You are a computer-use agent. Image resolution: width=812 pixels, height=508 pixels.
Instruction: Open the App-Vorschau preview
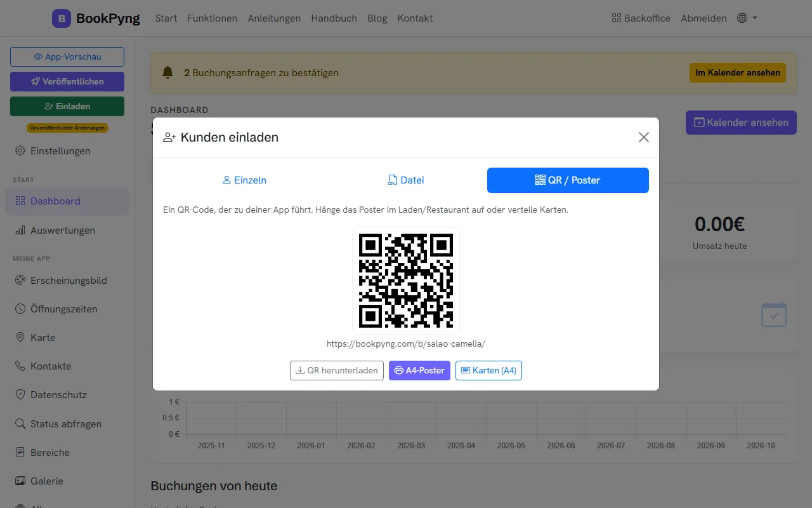67,57
